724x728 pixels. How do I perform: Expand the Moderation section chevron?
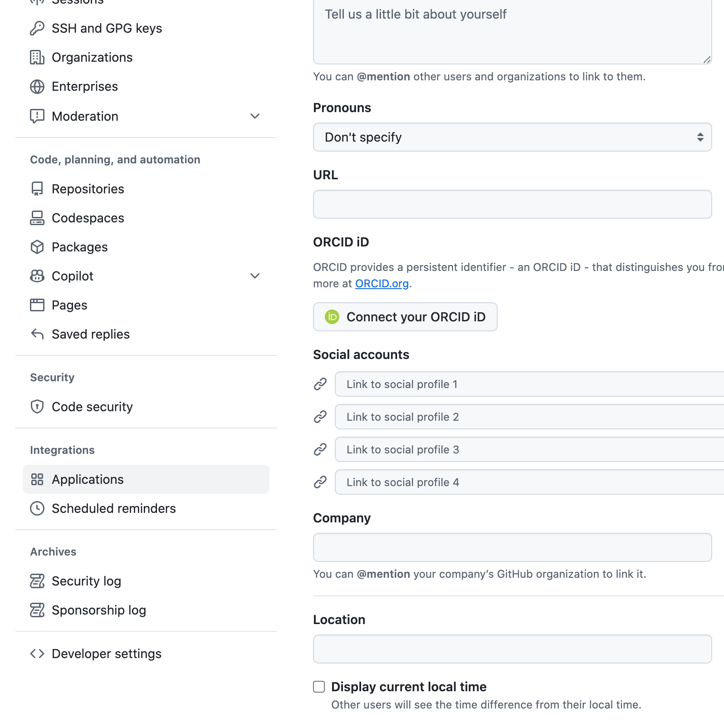255,116
